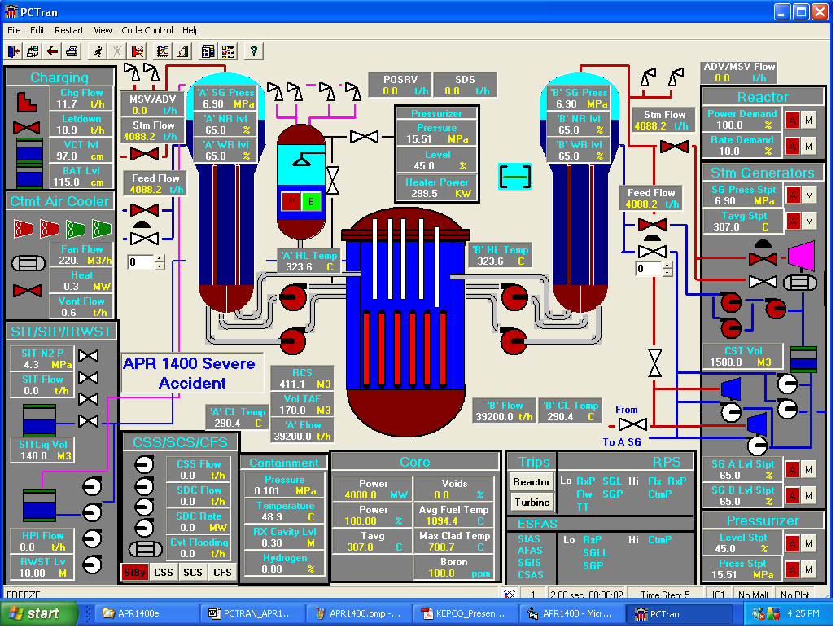Click the IRWST tank icon
The image size is (840, 628).
[39, 505]
